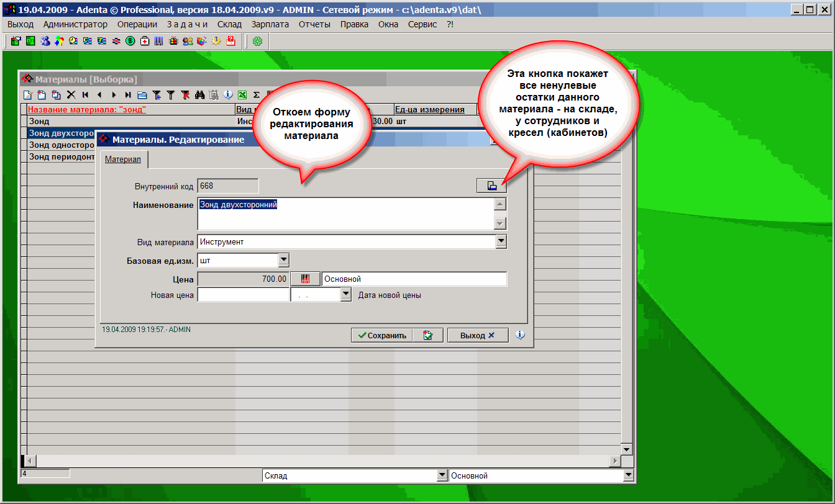Screen dimensions: 835x504
Task: Open the Отчеты menu in menu bar
Action: (314, 24)
